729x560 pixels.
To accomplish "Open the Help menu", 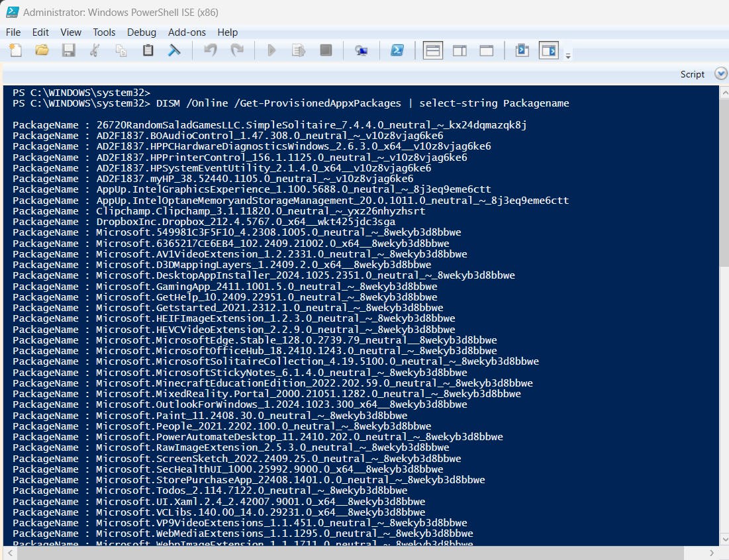I will (x=227, y=32).
